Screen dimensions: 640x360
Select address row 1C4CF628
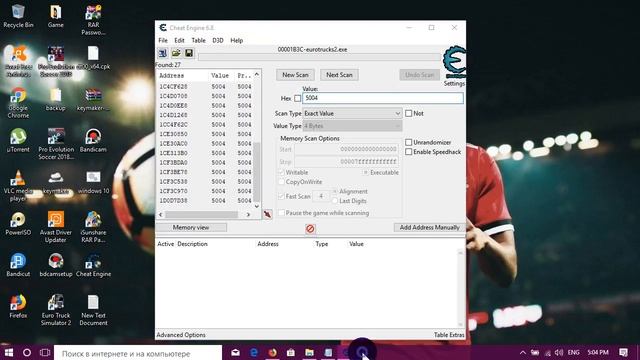(205, 87)
